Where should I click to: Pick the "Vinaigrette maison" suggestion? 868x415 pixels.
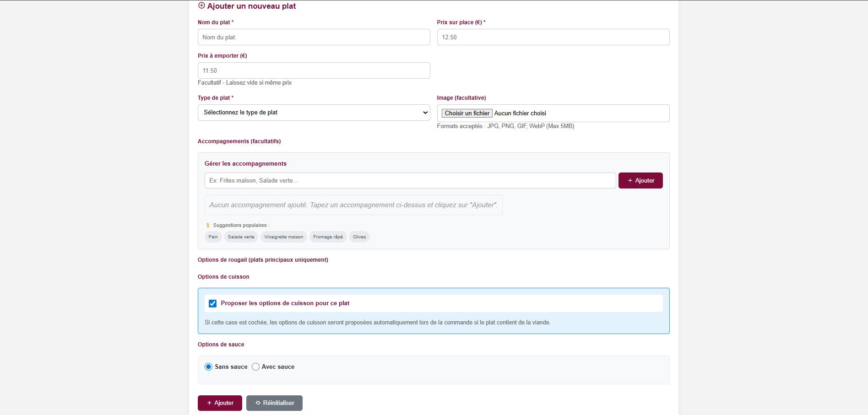click(283, 237)
